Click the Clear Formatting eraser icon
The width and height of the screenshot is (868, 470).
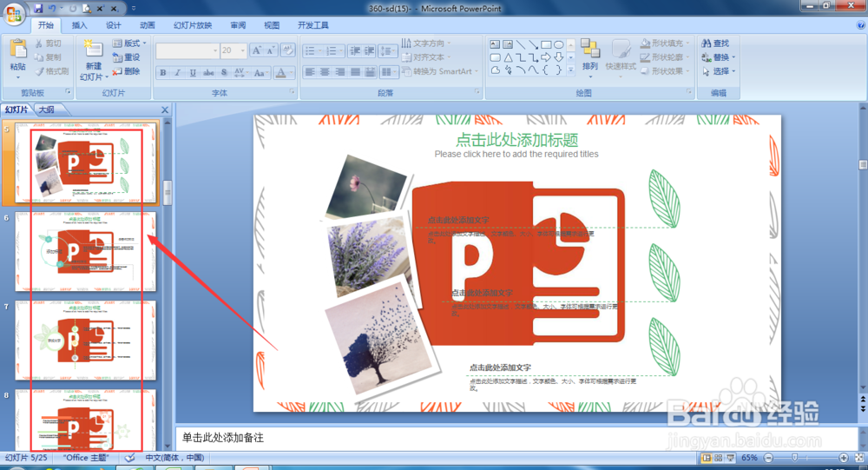[x=287, y=50]
